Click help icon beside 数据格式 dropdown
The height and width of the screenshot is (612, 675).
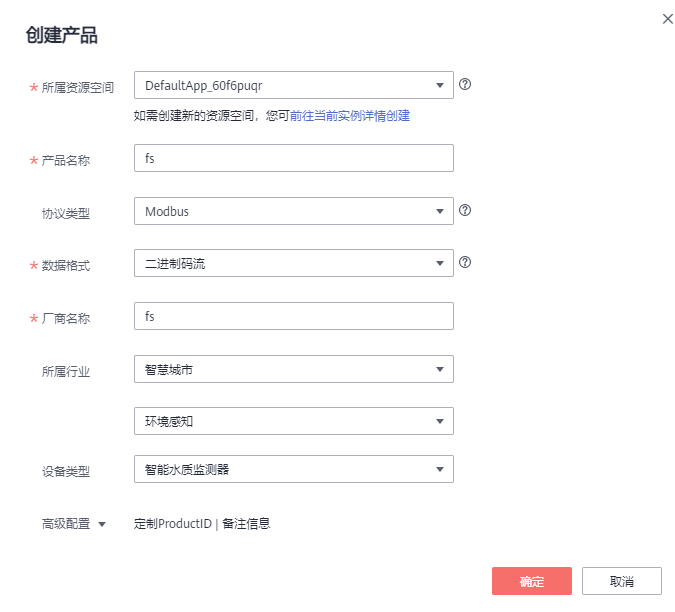[465, 263]
